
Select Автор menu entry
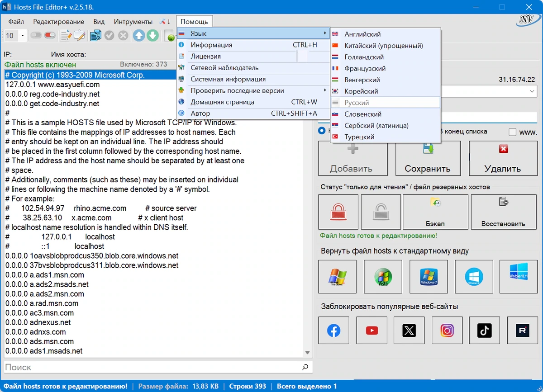click(253, 113)
